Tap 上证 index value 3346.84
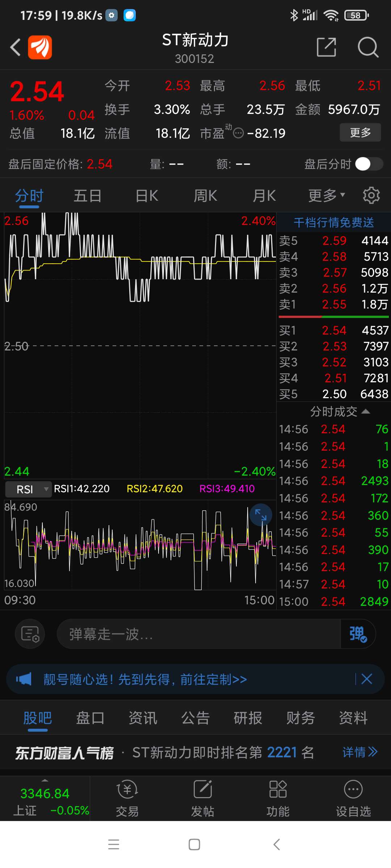 coord(45,793)
